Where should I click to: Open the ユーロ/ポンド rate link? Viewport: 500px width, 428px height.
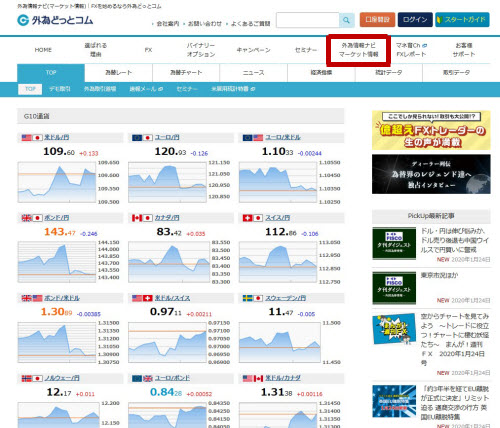pos(172,378)
